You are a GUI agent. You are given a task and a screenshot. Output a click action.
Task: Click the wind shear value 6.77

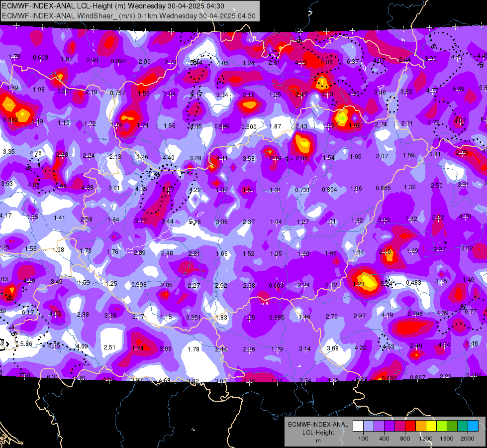(x=471, y=311)
